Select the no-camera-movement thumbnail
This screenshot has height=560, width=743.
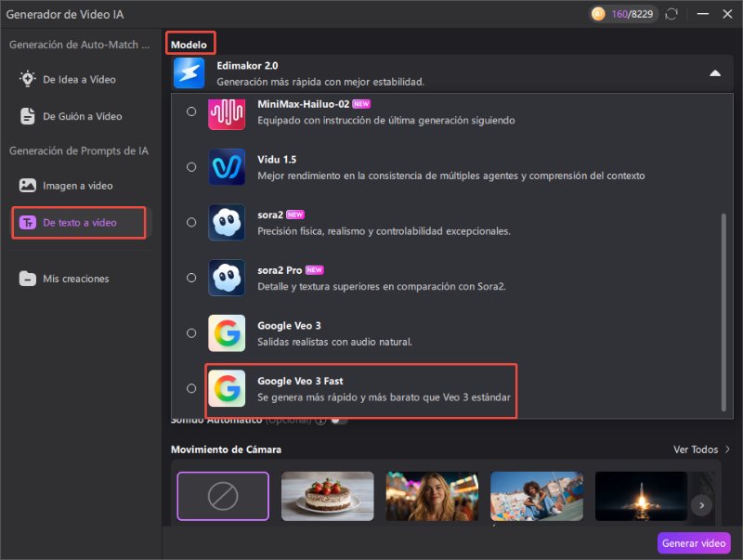point(223,497)
